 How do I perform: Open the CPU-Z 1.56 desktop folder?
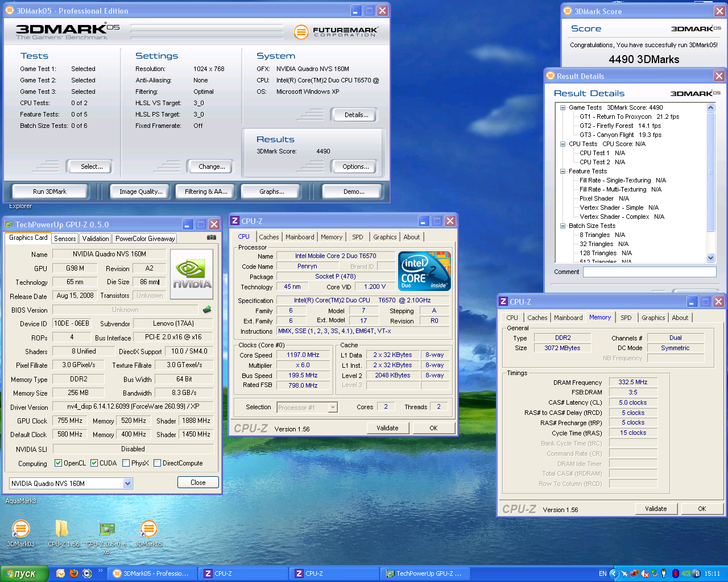point(63,533)
